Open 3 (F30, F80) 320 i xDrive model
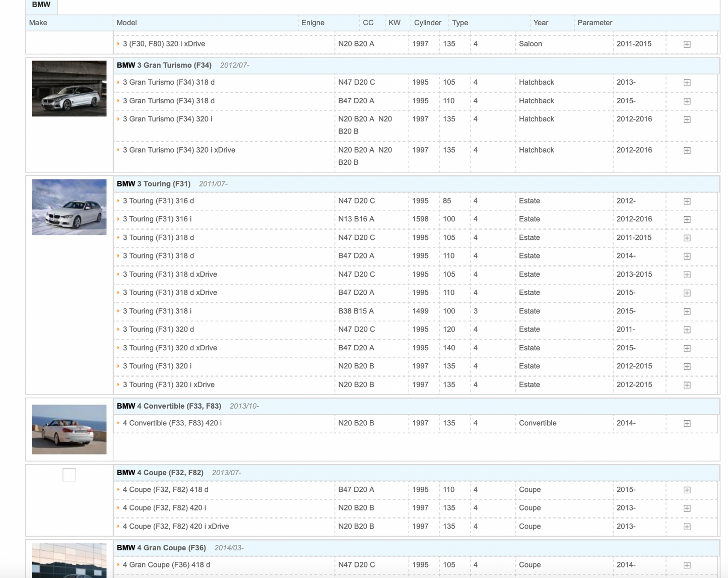Image resolution: width=728 pixels, height=578 pixels. click(x=164, y=44)
